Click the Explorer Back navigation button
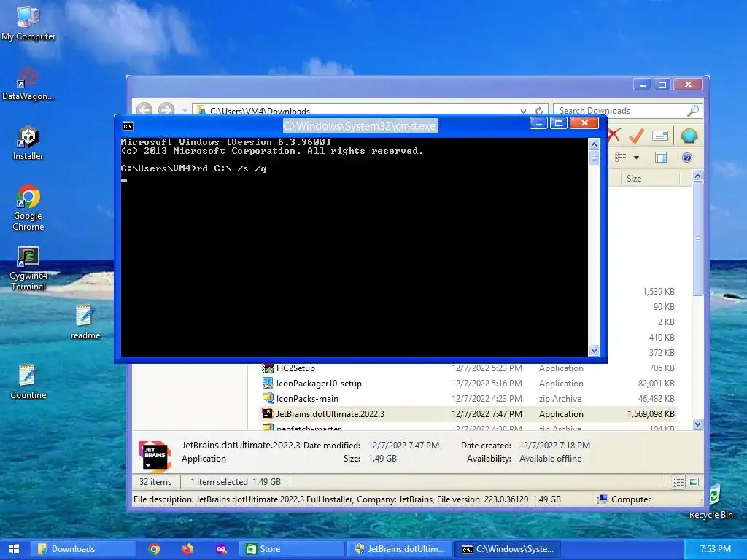The height and width of the screenshot is (560, 747). pyautogui.click(x=144, y=110)
